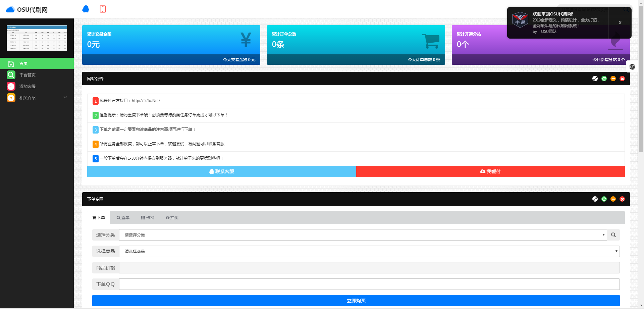Switch to the 抽奖 tab
This screenshot has height=309, width=644.
coord(172,218)
